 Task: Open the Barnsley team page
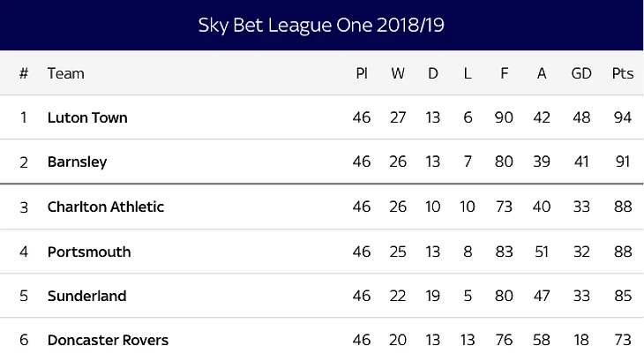pos(77,162)
